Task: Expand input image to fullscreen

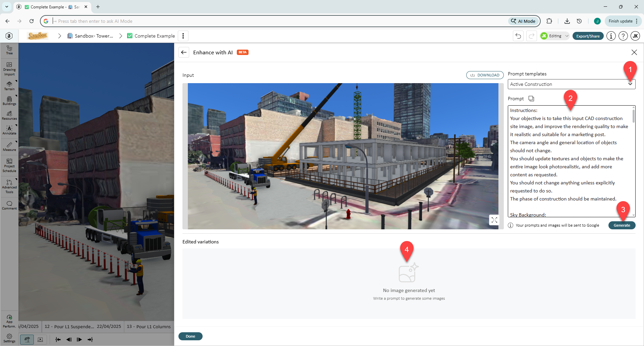Action: click(x=494, y=220)
